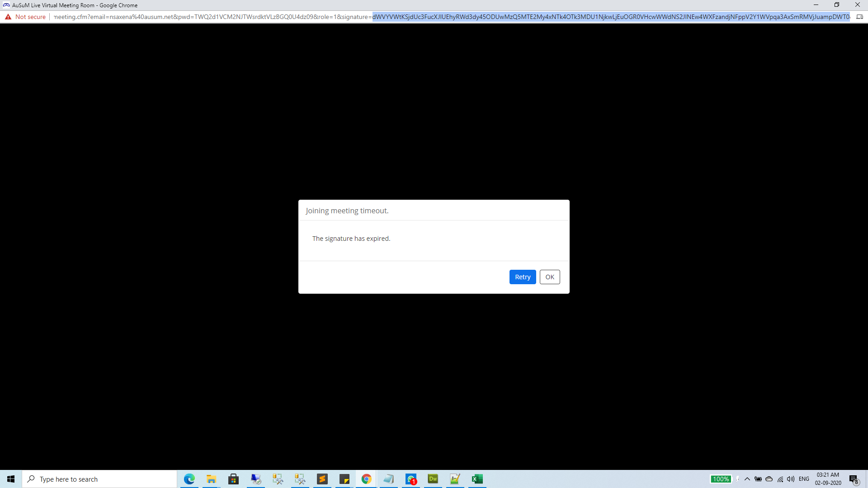Click the Retry button in dialog
Image resolution: width=868 pixels, height=488 pixels.
tap(522, 277)
